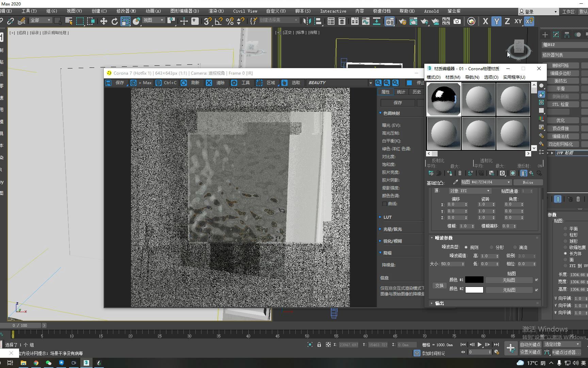Click the Pick (选取) icon in Corona window

click(284, 83)
